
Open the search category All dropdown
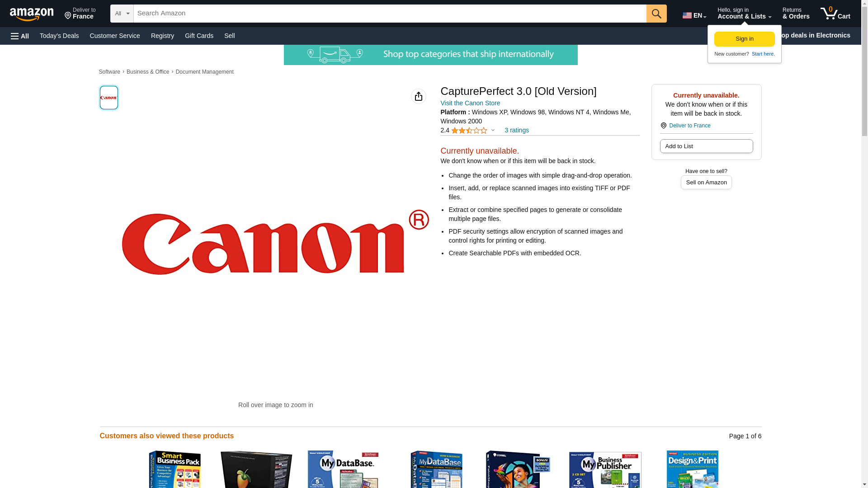click(x=122, y=14)
